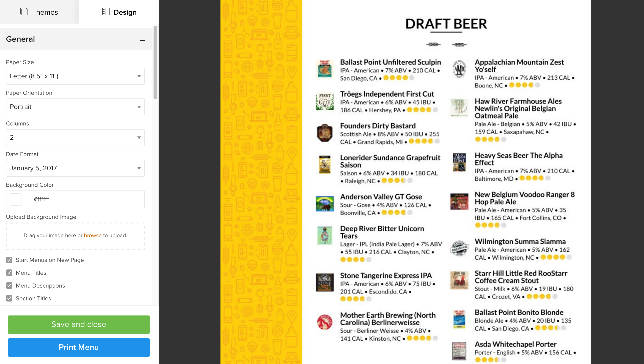Click the Save and close button

(79, 324)
